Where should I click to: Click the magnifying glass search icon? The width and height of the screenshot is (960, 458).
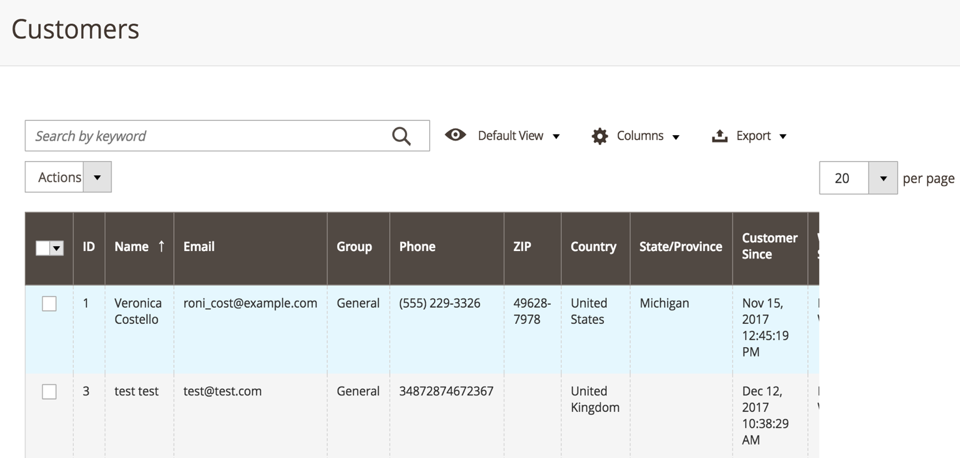(x=401, y=136)
